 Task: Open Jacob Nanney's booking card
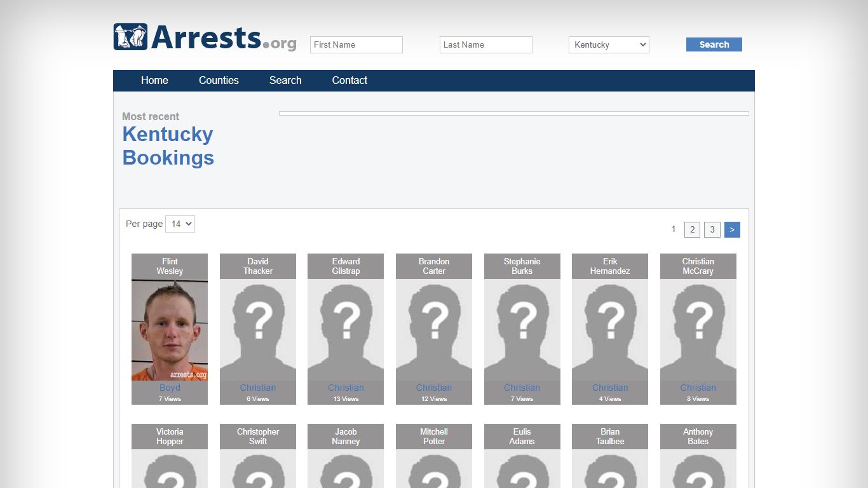pyautogui.click(x=346, y=456)
